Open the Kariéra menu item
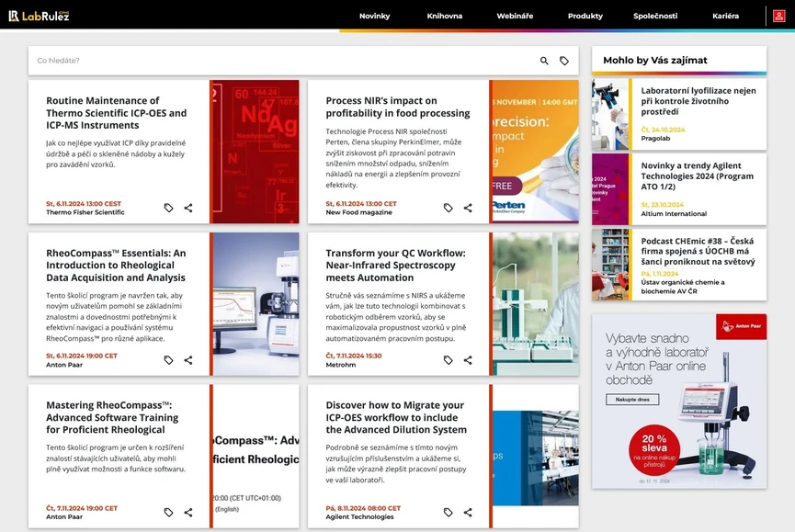This screenshot has height=532, width=795. [725, 16]
